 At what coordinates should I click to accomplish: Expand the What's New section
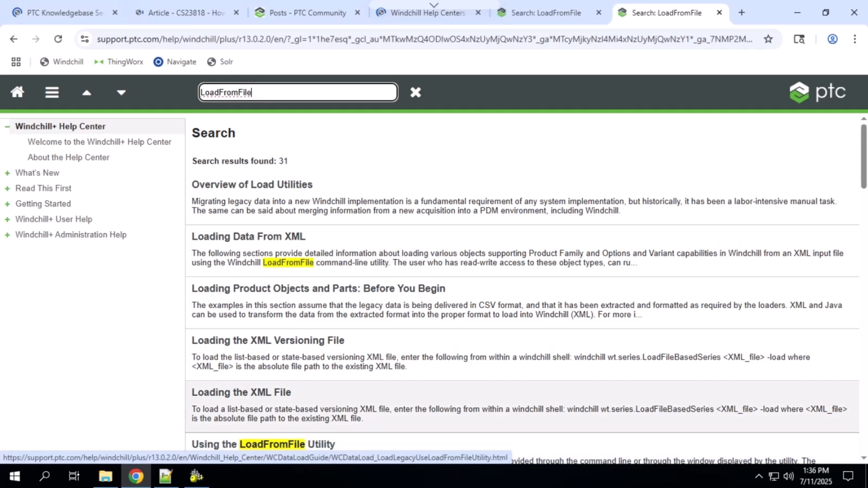[x=7, y=173]
